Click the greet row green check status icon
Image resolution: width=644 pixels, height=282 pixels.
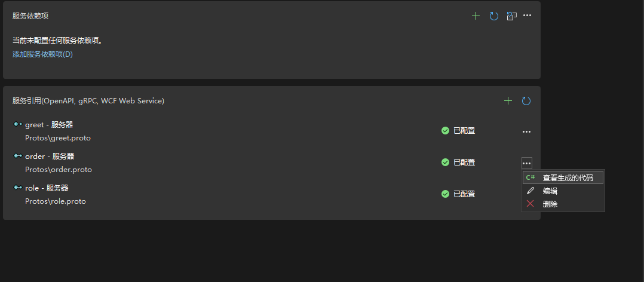pyautogui.click(x=445, y=131)
